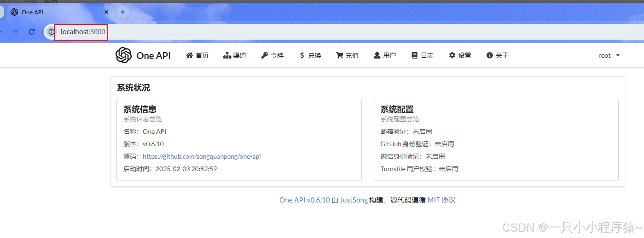Go to the 令牌 tokens page
644x238 pixels.
tap(273, 55)
